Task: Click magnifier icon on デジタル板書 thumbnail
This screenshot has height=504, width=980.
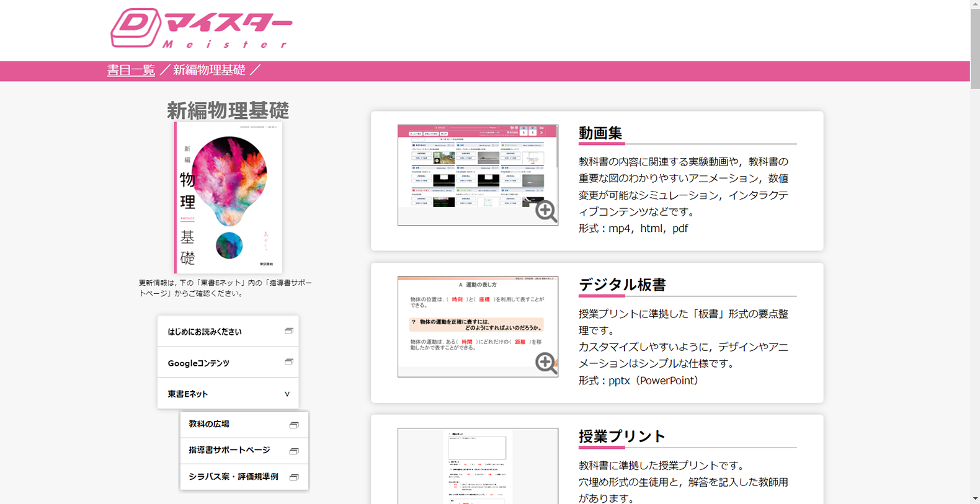Action: 546,363
